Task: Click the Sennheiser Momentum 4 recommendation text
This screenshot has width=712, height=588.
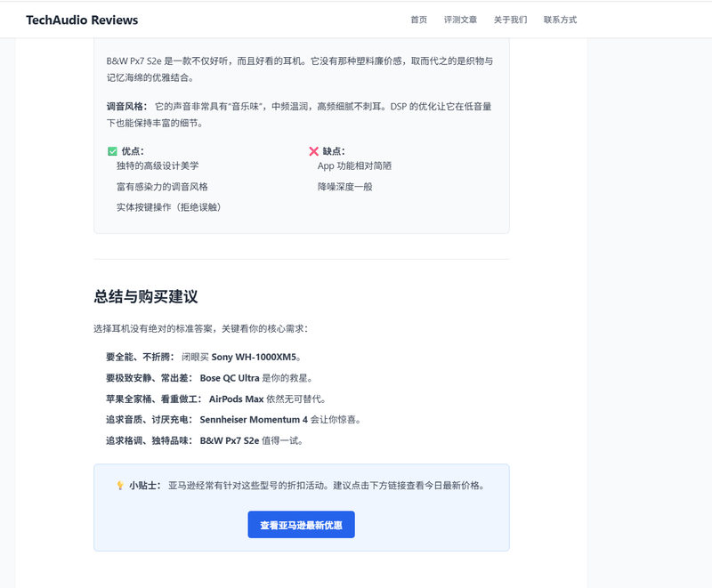Action: coord(254,420)
